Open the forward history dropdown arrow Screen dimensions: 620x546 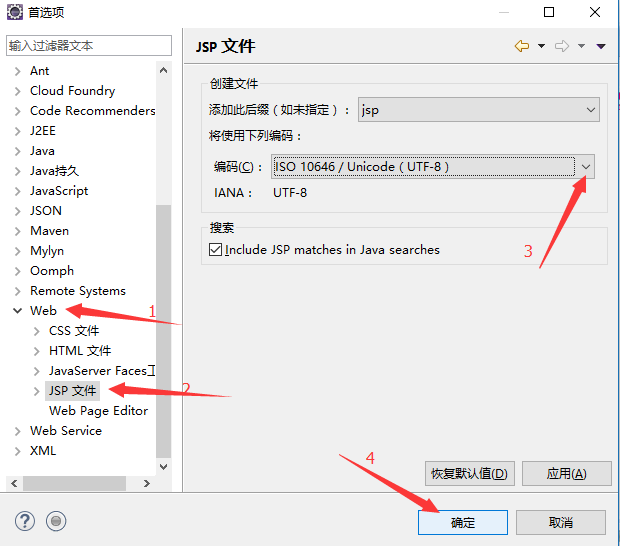tap(581, 46)
